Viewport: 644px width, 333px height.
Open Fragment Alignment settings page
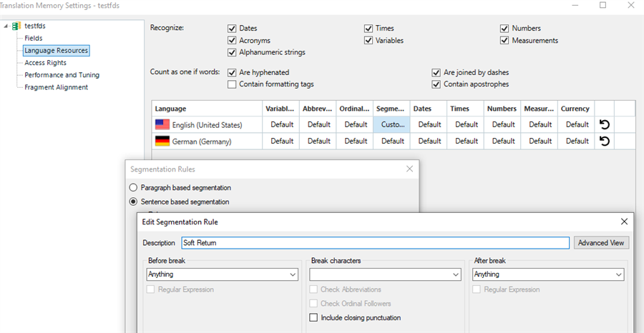pyautogui.click(x=56, y=87)
